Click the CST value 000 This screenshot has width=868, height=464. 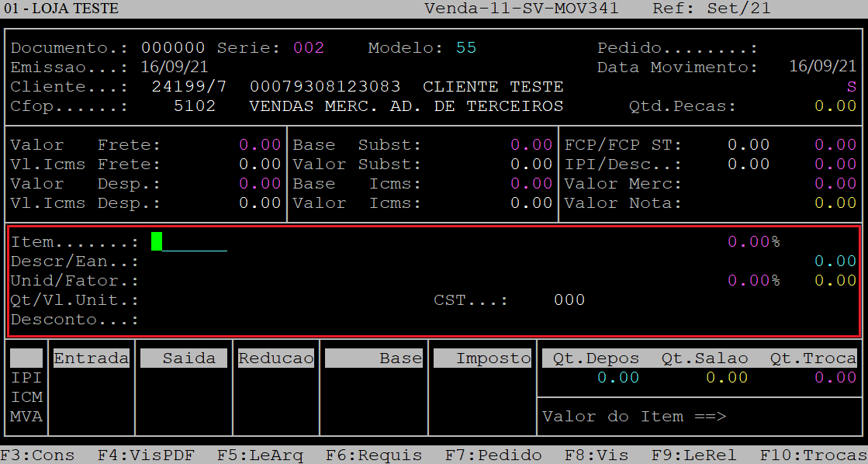[569, 300]
